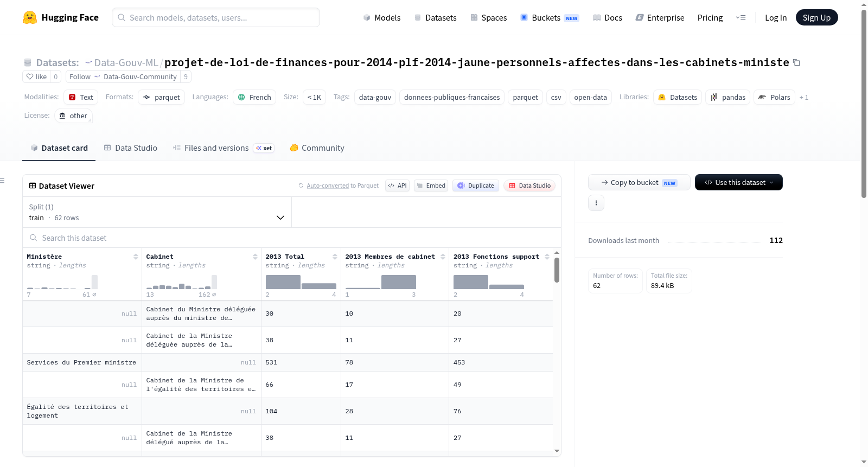
Task: Click the page vertical scrollbar
Action: [x=864, y=103]
